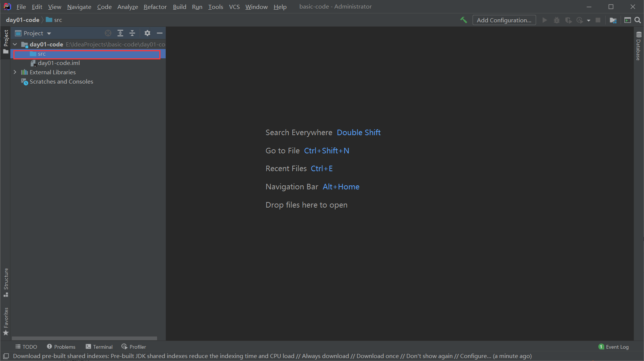Screen dimensions: 644x361
Task: Click IntelliJ IDEA app icon in title bar
Action: [x=7, y=7]
